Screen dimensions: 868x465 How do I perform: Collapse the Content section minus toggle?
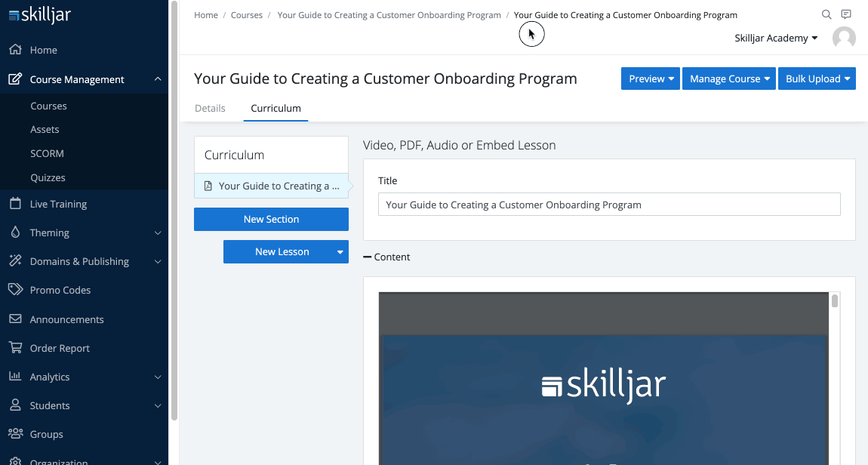click(x=368, y=257)
